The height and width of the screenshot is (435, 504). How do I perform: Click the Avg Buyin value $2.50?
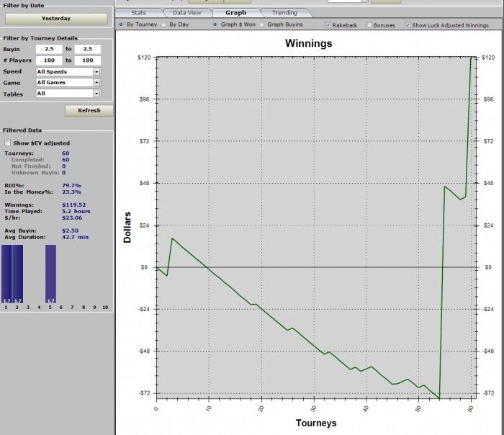pos(70,230)
